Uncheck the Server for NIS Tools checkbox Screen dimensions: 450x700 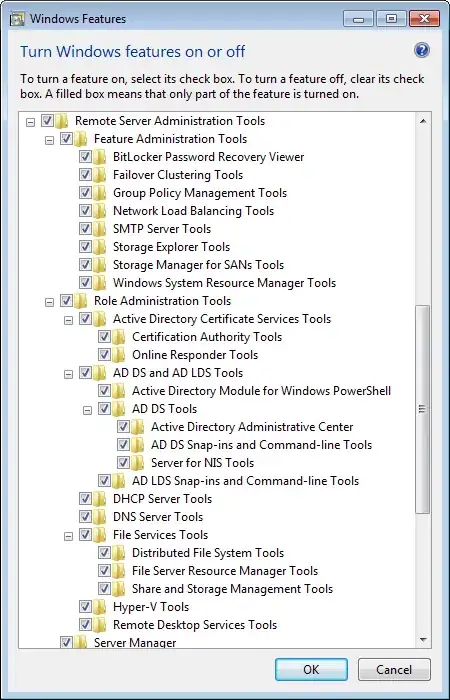[123, 463]
